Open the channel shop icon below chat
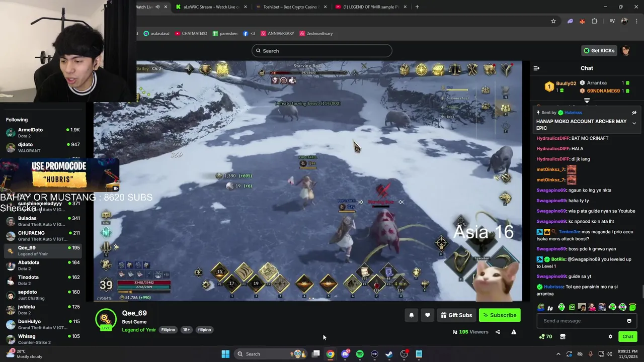The height and width of the screenshot is (362, 644). tap(562, 336)
